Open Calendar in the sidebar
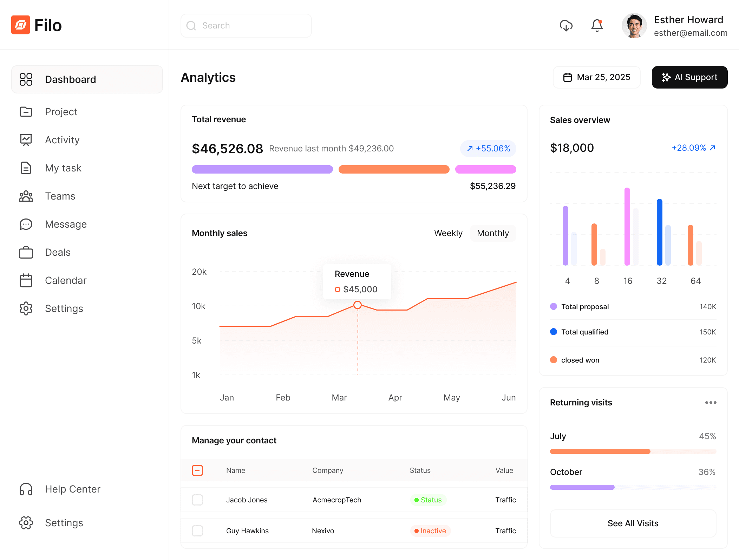 click(x=65, y=280)
